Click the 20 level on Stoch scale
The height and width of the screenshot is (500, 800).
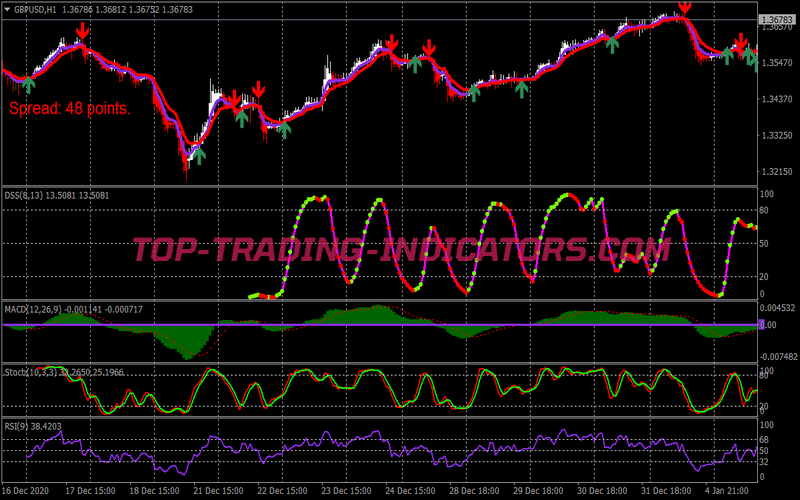(x=764, y=407)
